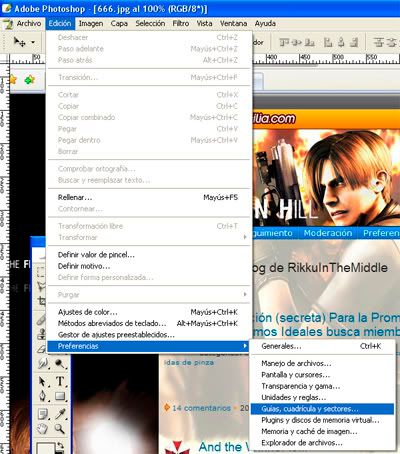The image size is (400, 454).
Task: Click the distribute top edges icon
Action: [379, 42]
